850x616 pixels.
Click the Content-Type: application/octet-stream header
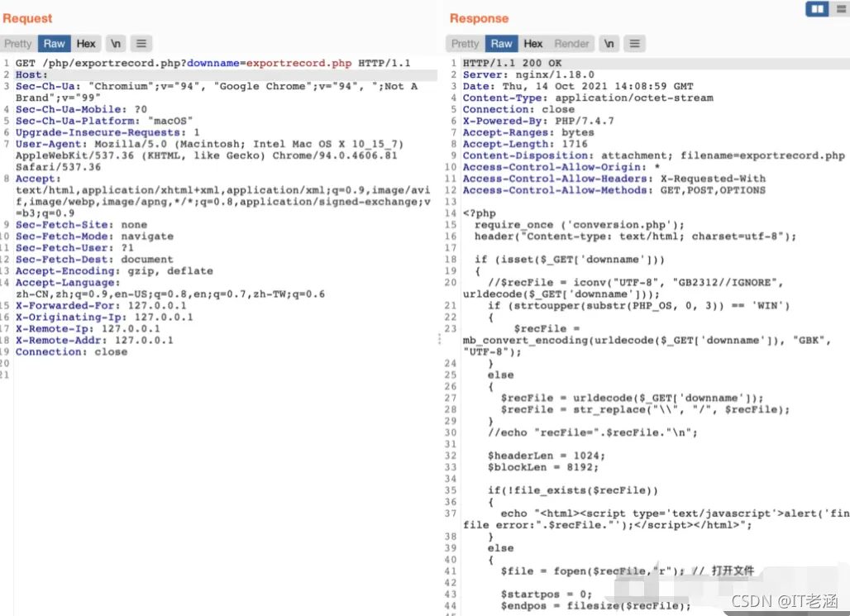pos(588,98)
